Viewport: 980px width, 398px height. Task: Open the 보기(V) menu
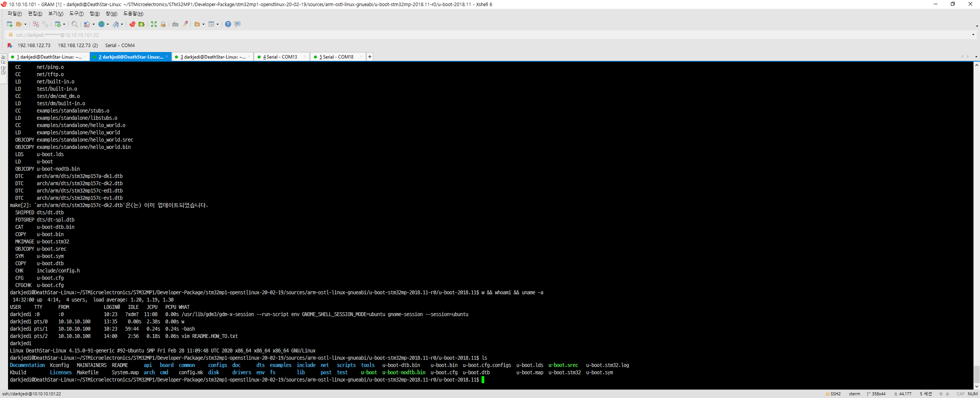click(x=56, y=14)
